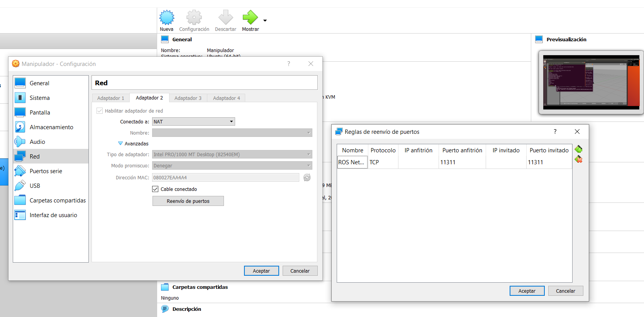Click the IP invitado column header
This screenshot has height=317, width=644.
click(506, 150)
